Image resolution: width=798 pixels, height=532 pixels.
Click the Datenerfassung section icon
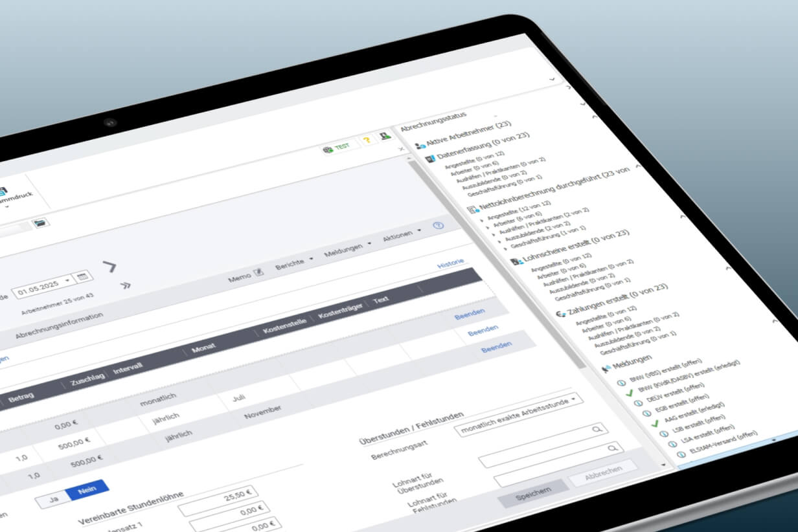pos(431,159)
